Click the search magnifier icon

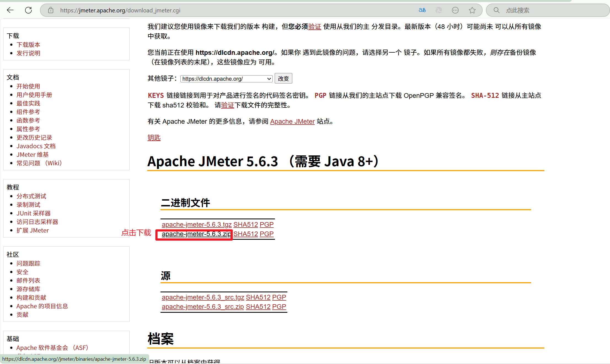click(x=496, y=10)
